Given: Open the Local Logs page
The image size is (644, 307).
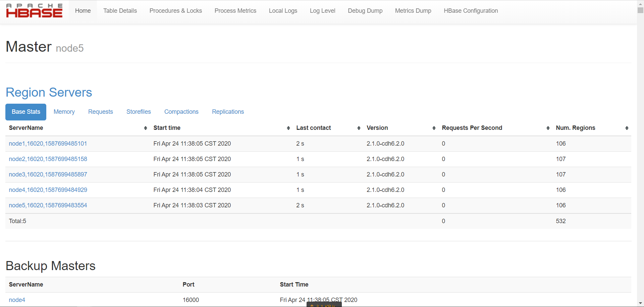Looking at the screenshot, I should click(x=283, y=10).
